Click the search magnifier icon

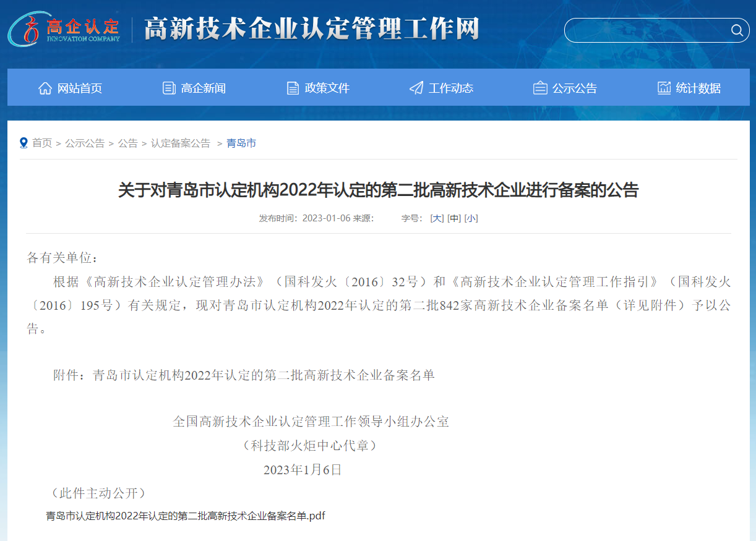(736, 30)
